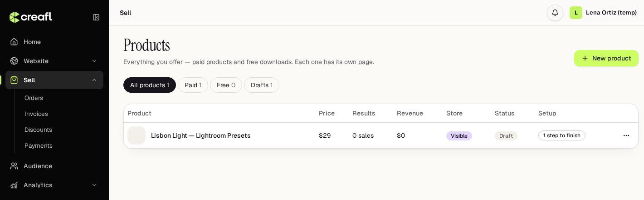Image resolution: width=644 pixels, height=200 pixels.
Task: Select the All products filter tab
Action: [150, 85]
